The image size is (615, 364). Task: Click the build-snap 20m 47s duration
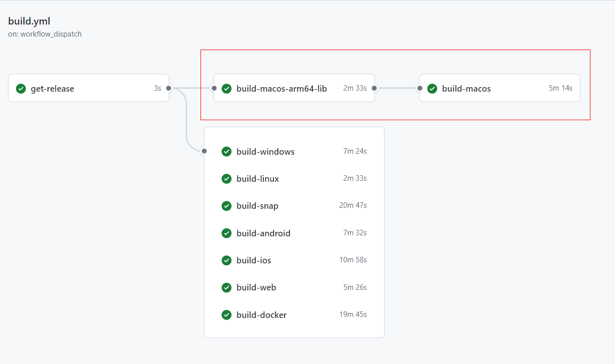click(x=353, y=205)
